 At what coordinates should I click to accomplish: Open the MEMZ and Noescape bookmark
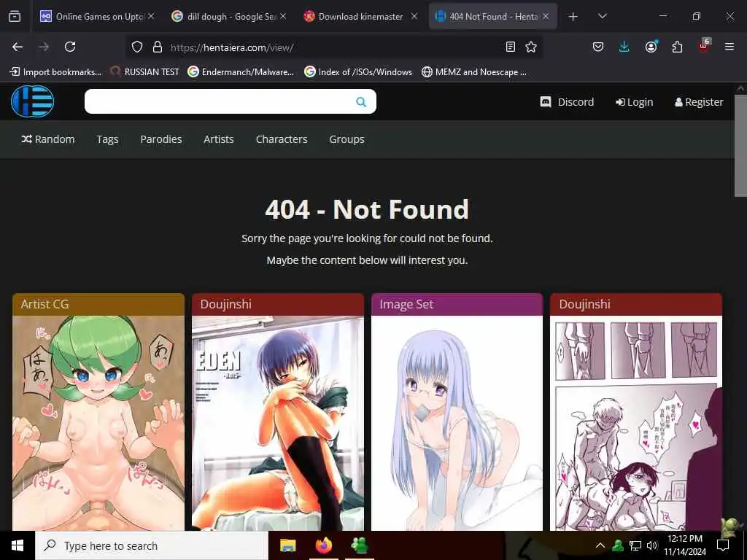click(474, 72)
